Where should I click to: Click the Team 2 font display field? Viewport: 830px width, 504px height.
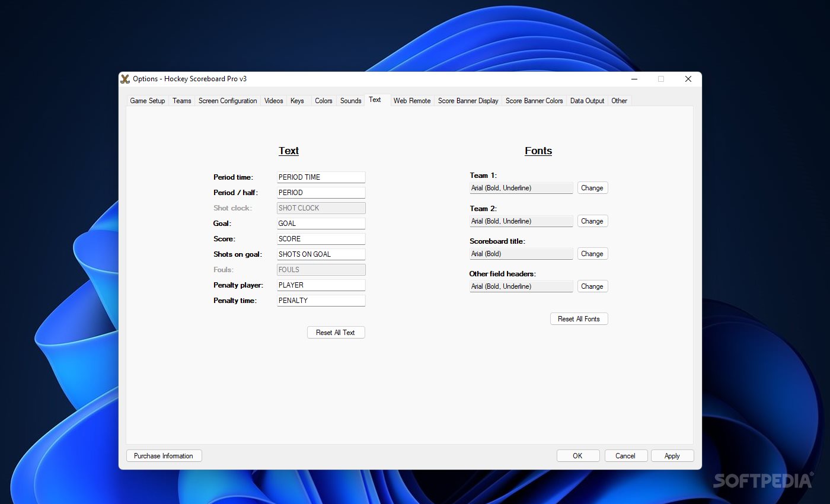point(522,221)
